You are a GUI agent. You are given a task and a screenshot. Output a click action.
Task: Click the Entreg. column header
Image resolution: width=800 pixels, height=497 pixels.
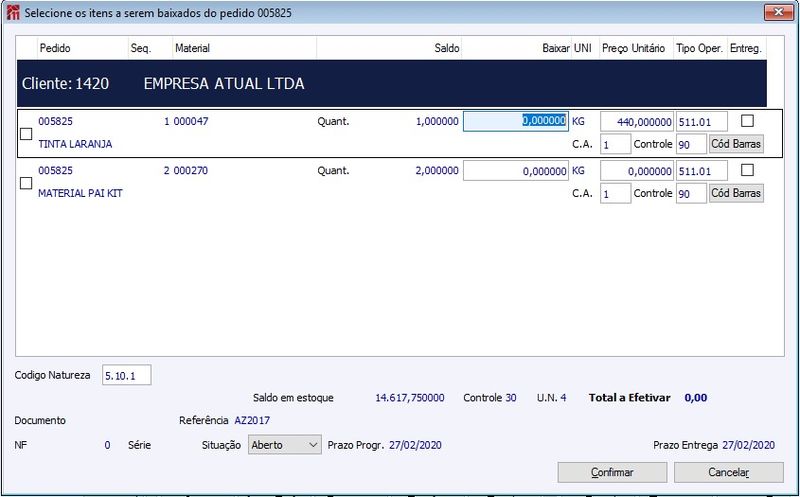point(745,48)
